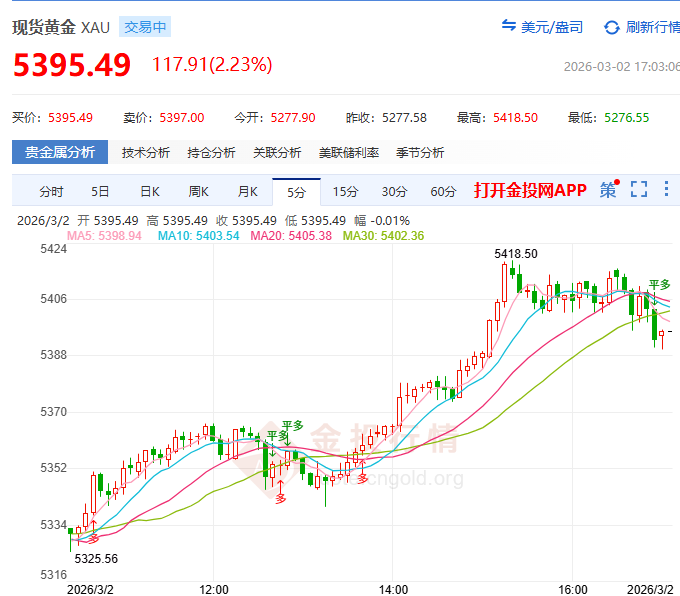This screenshot has width=680, height=596.
Task: Click the 刷新行情 refresh text
Action: (x=653, y=27)
